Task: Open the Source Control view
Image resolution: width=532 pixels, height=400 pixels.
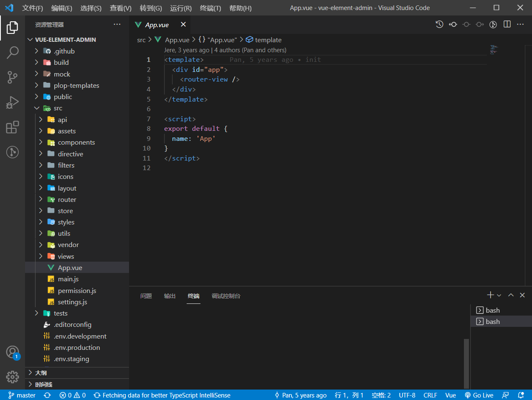Action: (13, 77)
